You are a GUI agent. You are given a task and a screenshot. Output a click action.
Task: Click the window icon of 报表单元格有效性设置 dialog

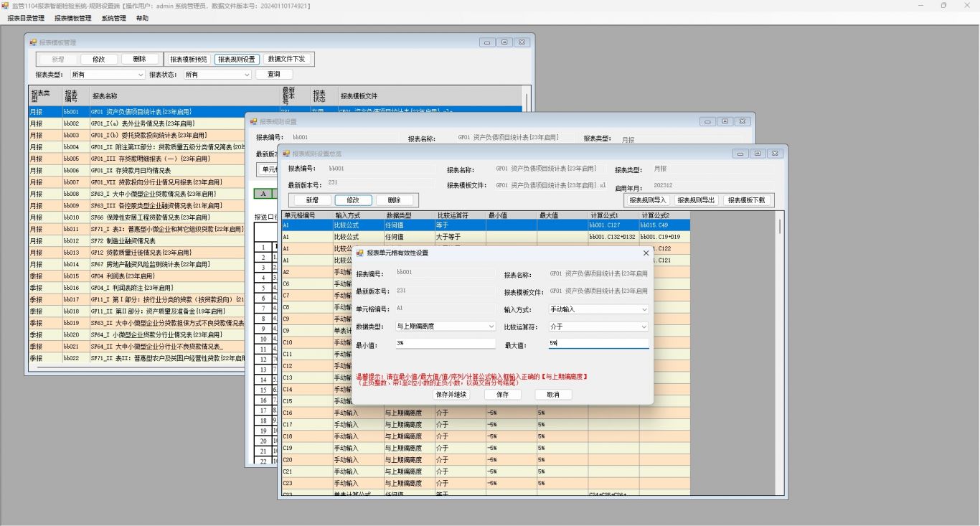360,253
